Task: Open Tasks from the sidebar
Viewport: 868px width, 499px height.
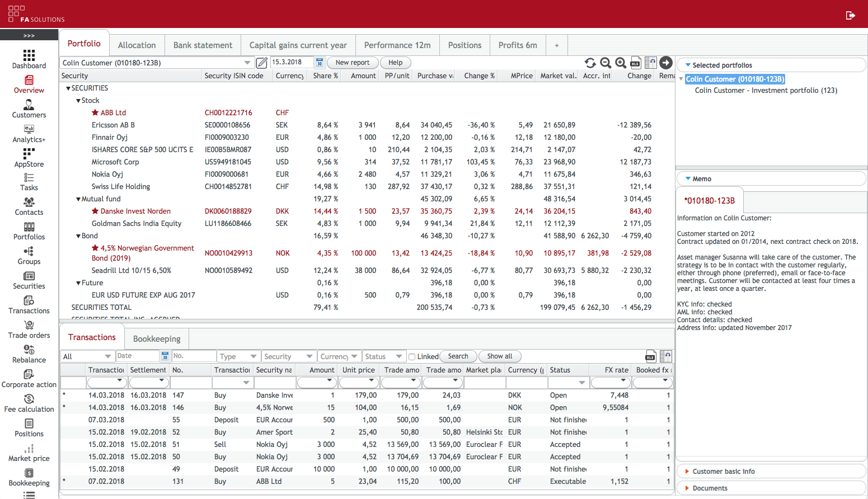Action: tap(29, 182)
